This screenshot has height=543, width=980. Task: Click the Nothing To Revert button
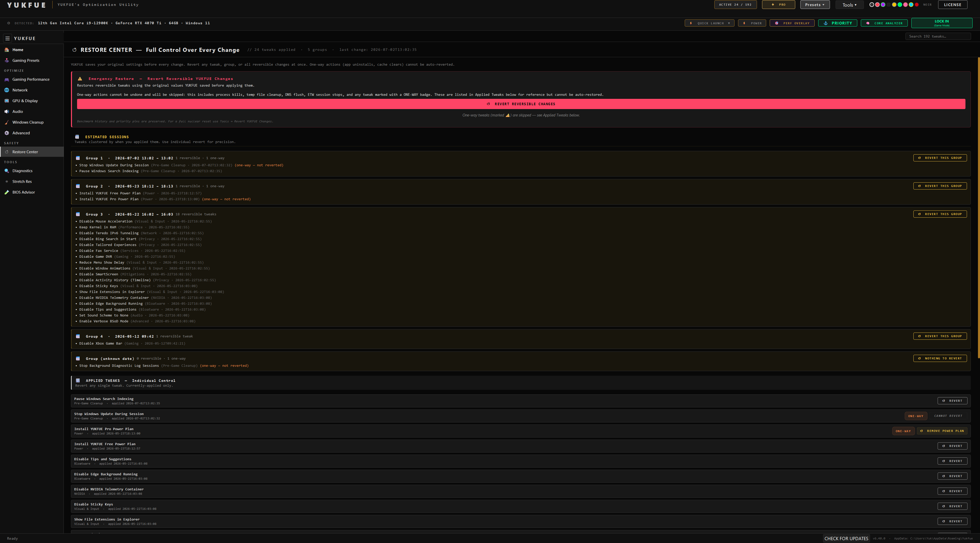coord(940,358)
